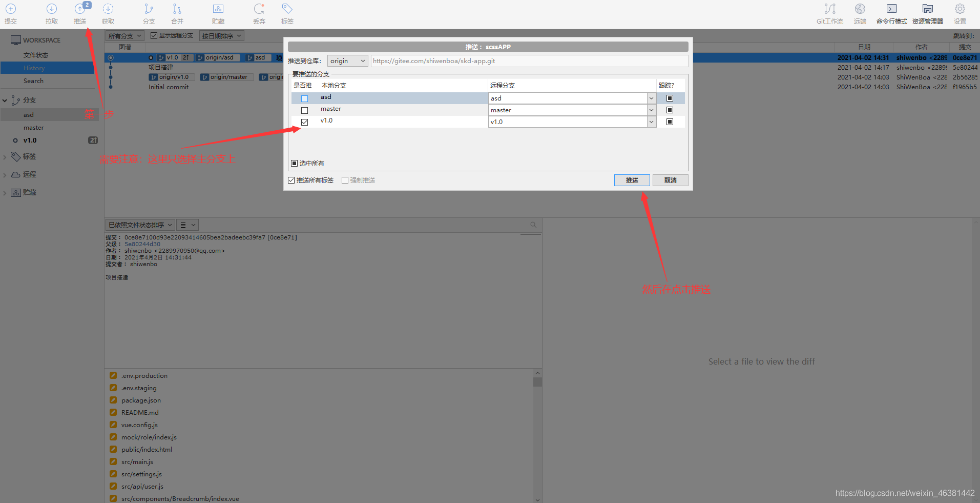Viewport: 980px width, 503px height.
Task: Click the modified icon next to package.json
Action: pyautogui.click(x=113, y=400)
